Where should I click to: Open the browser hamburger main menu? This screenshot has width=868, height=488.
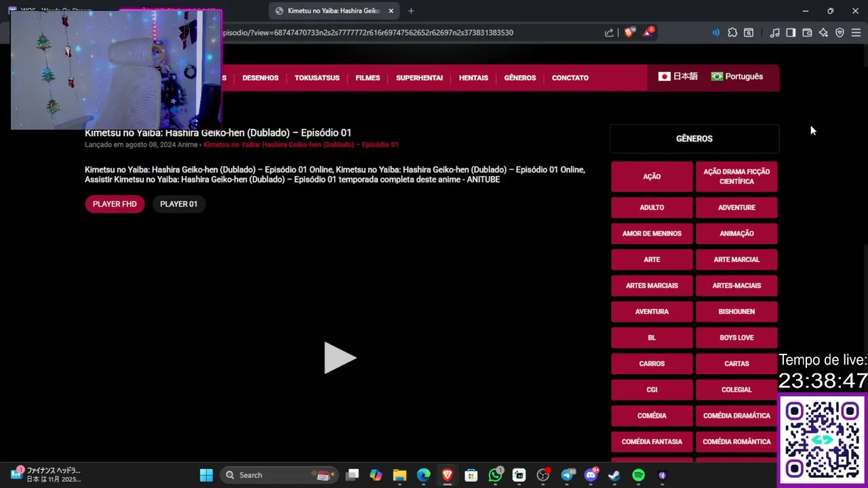tap(856, 33)
